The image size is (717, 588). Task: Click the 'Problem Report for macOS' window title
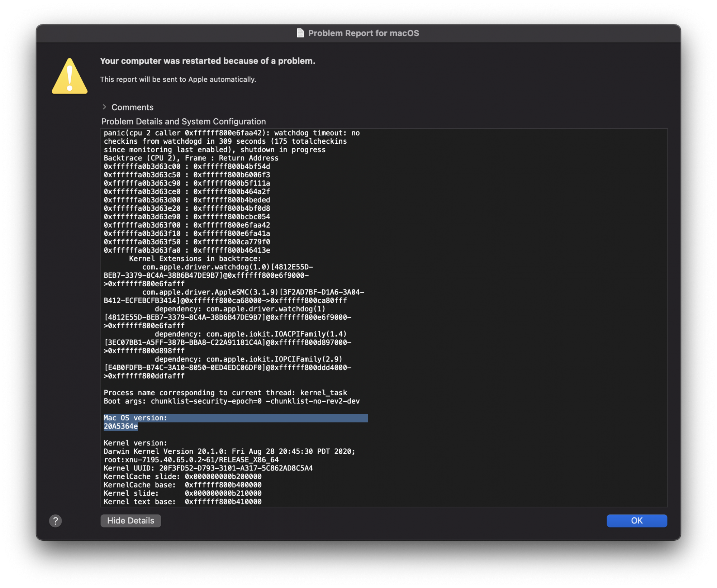(x=363, y=33)
